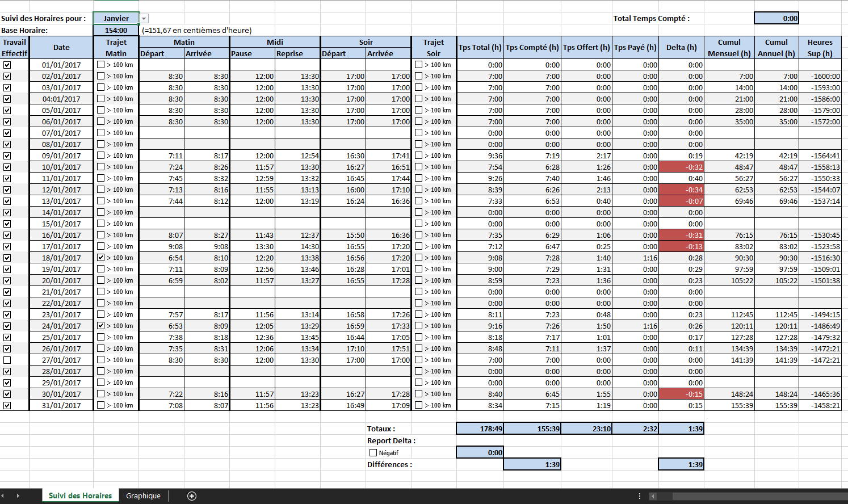This screenshot has width=848, height=504.
Task: Select the Janvier month cell
Action: pos(116,18)
